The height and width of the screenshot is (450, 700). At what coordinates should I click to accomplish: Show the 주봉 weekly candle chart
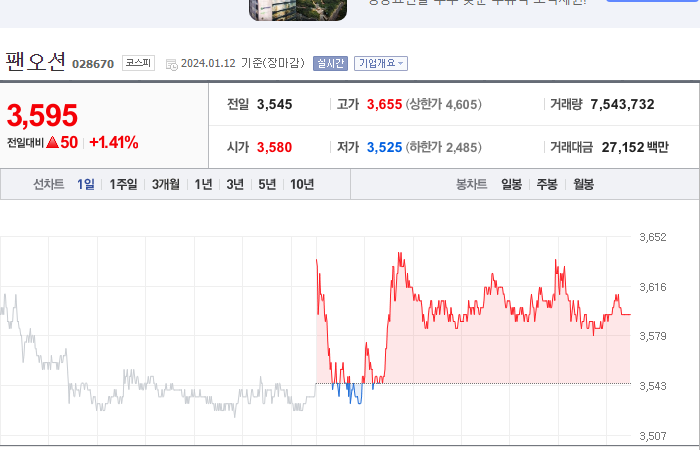point(547,184)
